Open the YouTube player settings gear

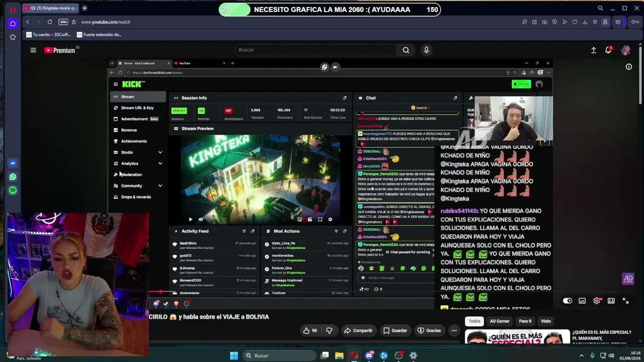pyautogui.click(x=597, y=301)
